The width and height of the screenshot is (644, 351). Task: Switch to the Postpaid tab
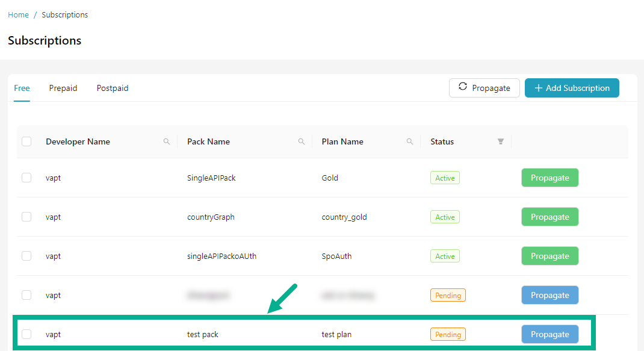coord(113,88)
